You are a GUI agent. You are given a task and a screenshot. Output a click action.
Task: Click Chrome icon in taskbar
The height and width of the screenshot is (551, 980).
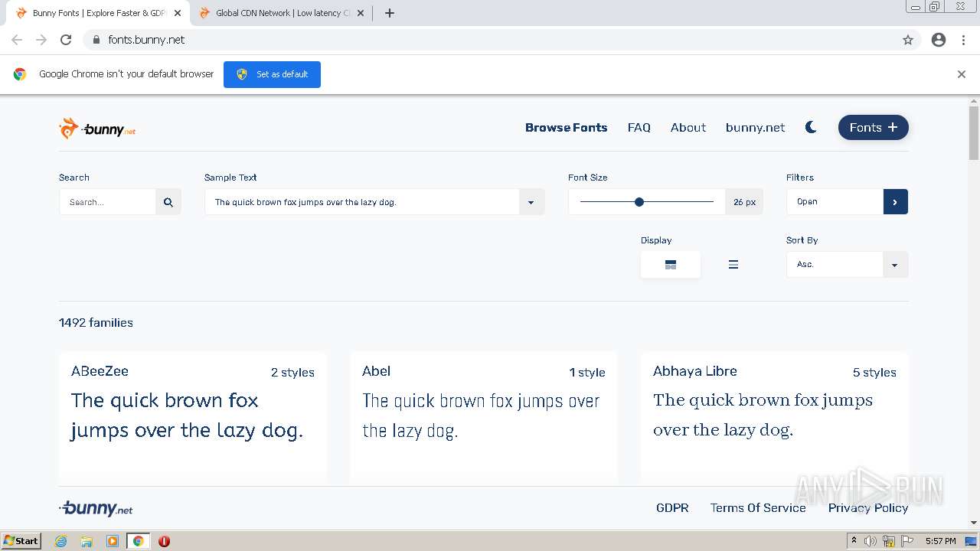[138, 541]
